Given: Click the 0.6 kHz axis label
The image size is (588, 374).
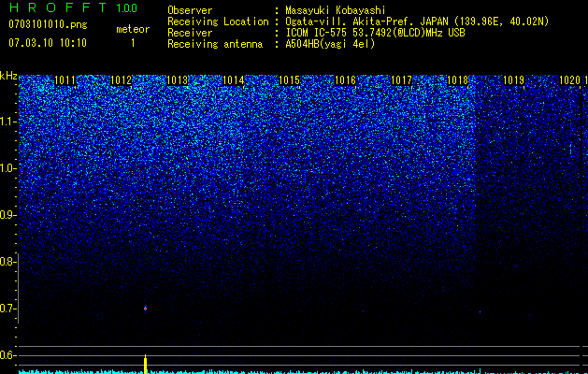Looking at the screenshot, I should [x=8, y=355].
